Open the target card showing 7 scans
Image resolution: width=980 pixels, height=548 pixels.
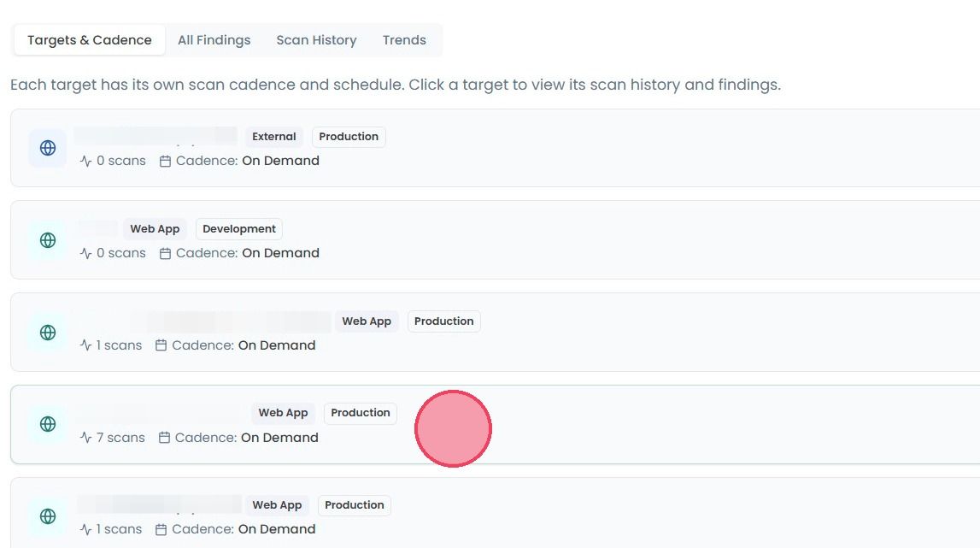click(495, 425)
